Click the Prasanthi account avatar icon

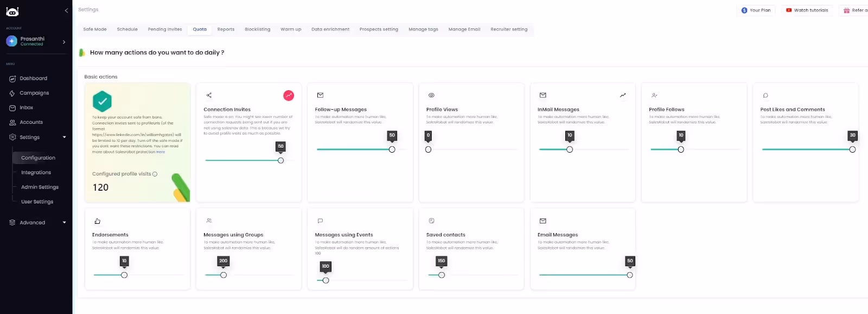[x=11, y=41]
